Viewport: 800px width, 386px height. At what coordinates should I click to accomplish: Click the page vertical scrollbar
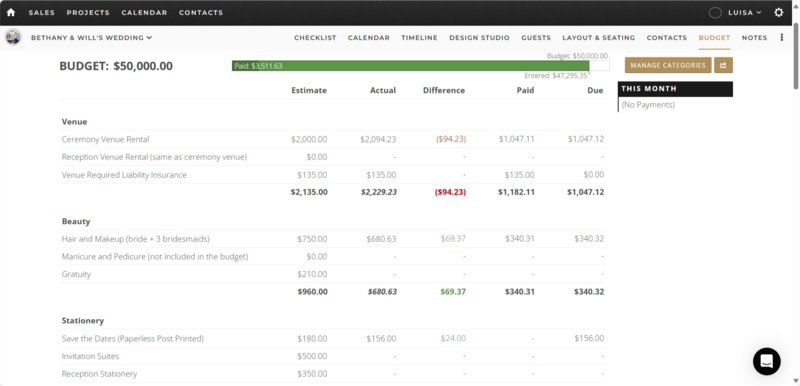click(796, 56)
